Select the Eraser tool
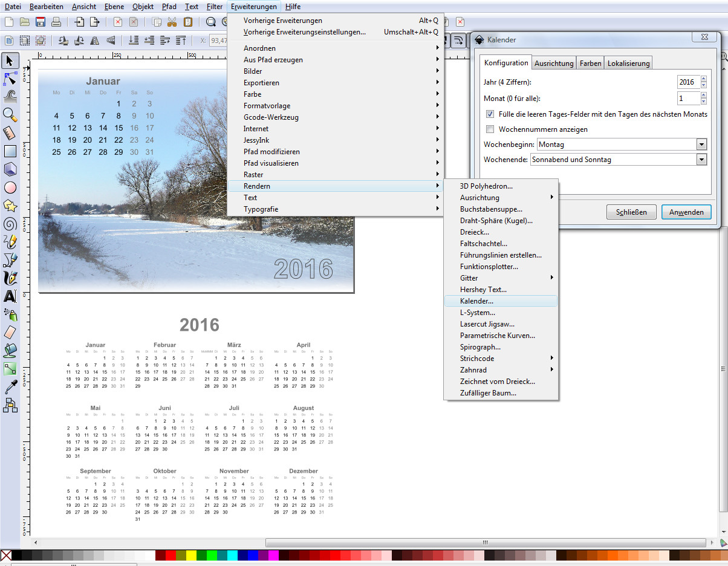Screen dimensions: 728x566 [x=10, y=332]
